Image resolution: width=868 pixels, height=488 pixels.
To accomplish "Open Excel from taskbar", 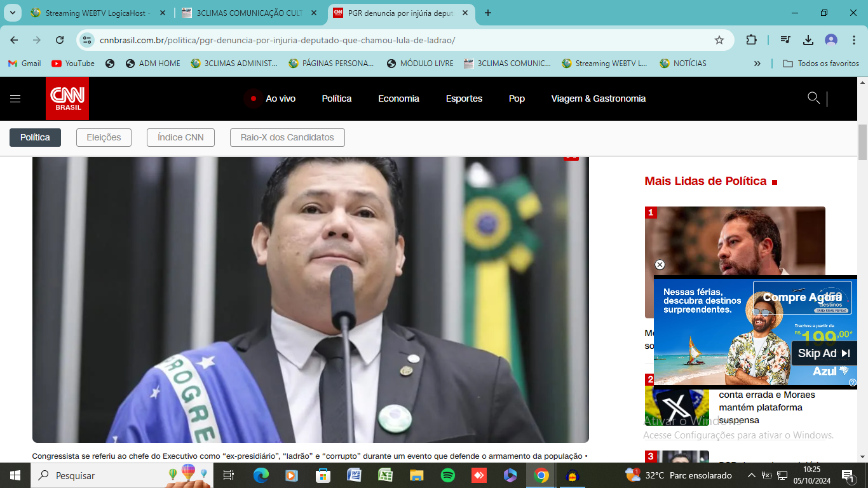I will click(385, 475).
